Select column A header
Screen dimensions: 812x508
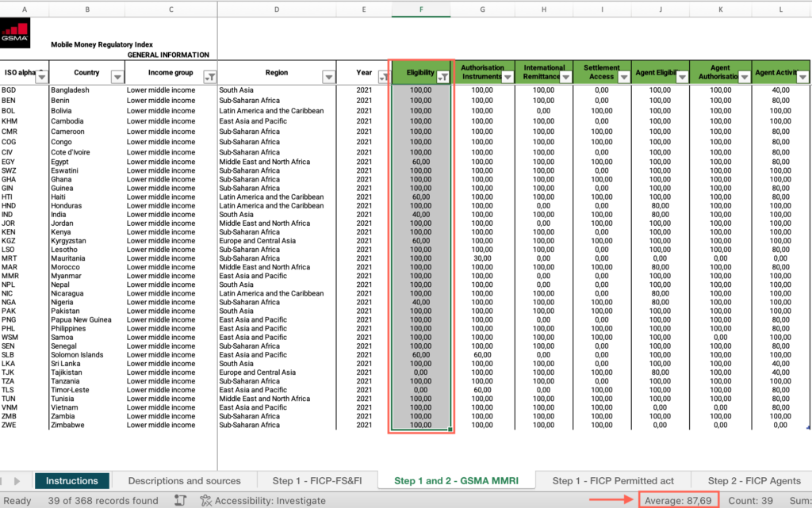click(x=25, y=10)
